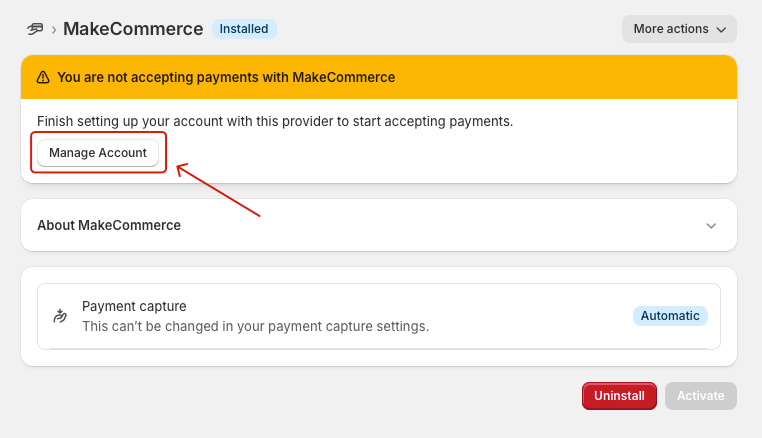Click the About MakeCommerce section title
The image size is (762, 438).
click(x=109, y=225)
